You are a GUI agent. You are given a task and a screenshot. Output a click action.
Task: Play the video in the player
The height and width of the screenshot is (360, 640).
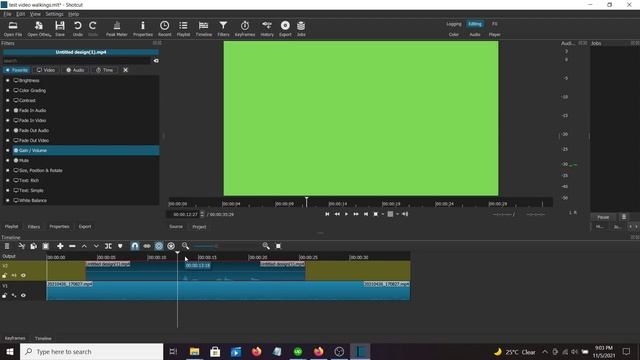(347, 214)
